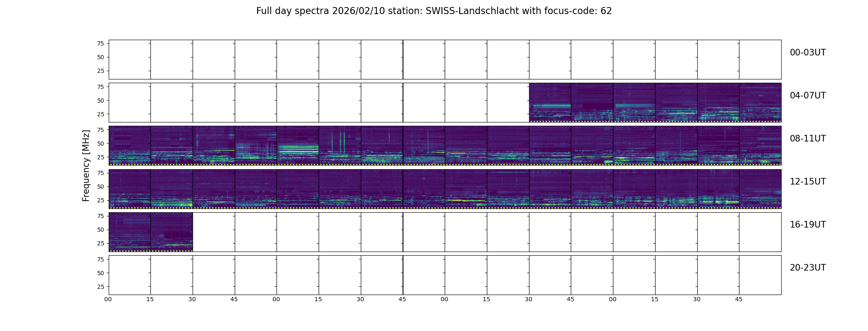Screen dimensions: 868x331
Task: Click the 16-19UT row label
Action: pos(808,225)
